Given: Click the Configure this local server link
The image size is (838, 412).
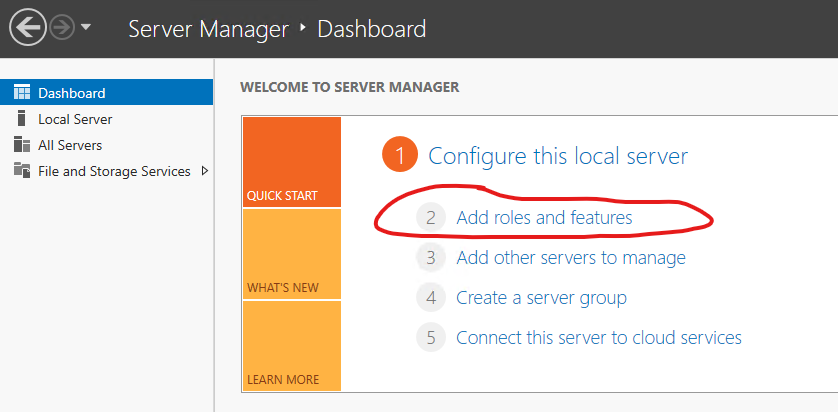Looking at the screenshot, I should [558, 156].
